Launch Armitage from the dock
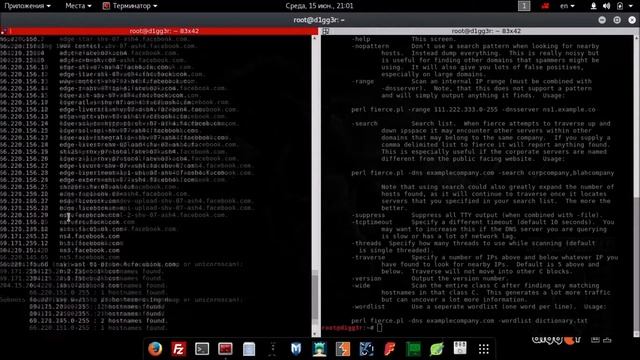This screenshot has height=360, width=640. click(319, 349)
